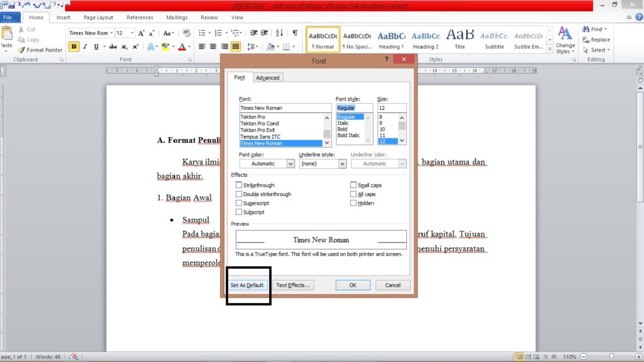Expand the Select dropdown in Editing
This screenshot has height=362, width=644.
(608, 50)
